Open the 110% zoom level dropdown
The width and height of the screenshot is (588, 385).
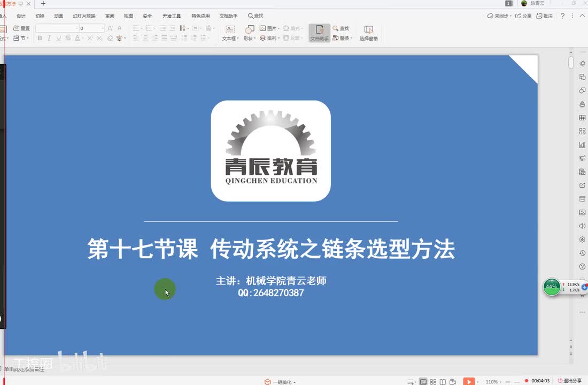[x=493, y=382]
